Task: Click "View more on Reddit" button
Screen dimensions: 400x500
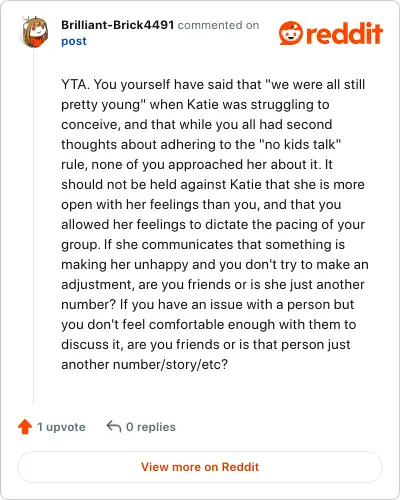Action: click(x=200, y=467)
